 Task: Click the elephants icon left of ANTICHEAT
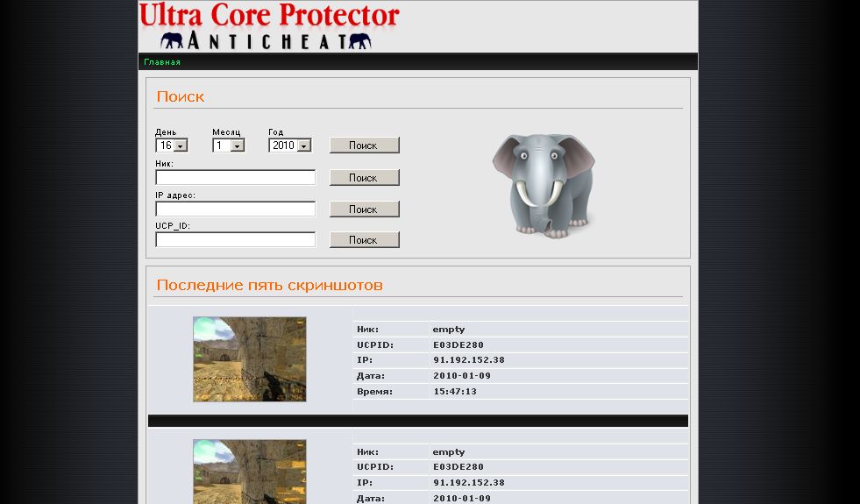172,40
